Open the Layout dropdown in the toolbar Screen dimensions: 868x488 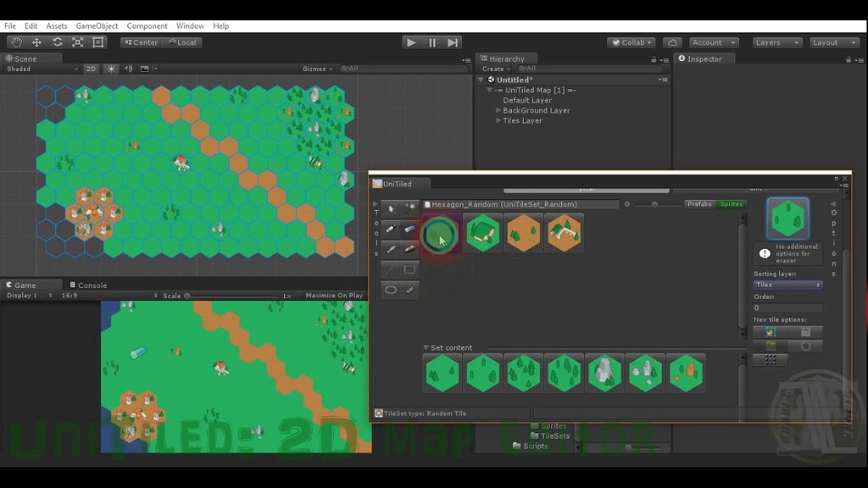[833, 42]
